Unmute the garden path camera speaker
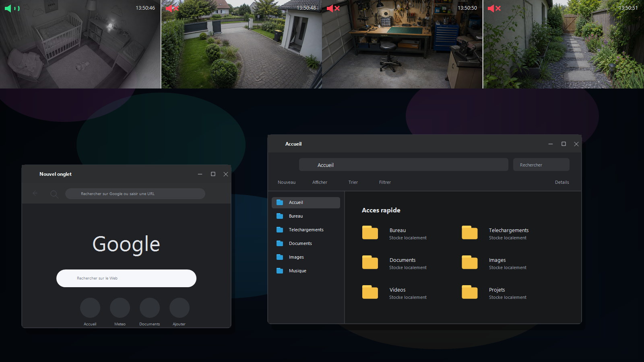This screenshot has height=362, width=644. (494, 8)
